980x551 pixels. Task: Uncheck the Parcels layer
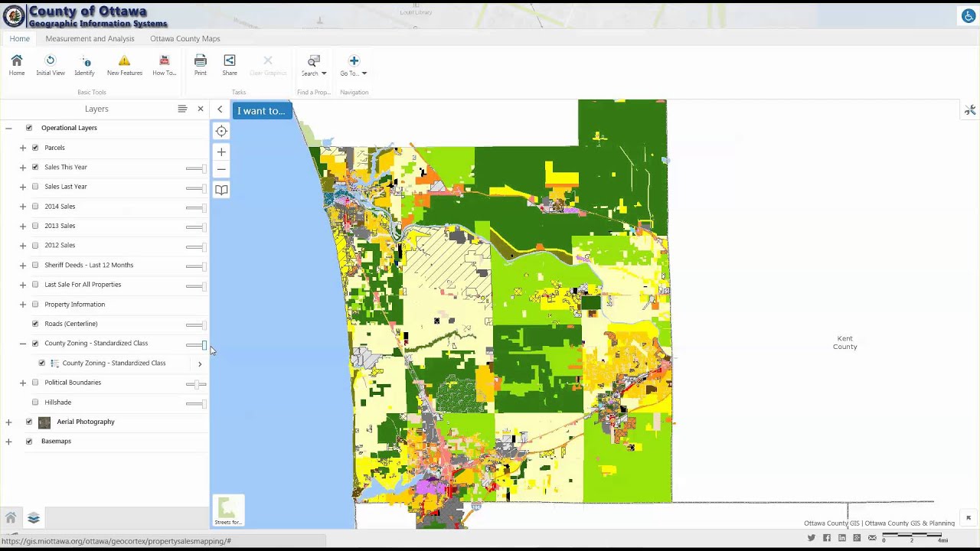click(35, 148)
